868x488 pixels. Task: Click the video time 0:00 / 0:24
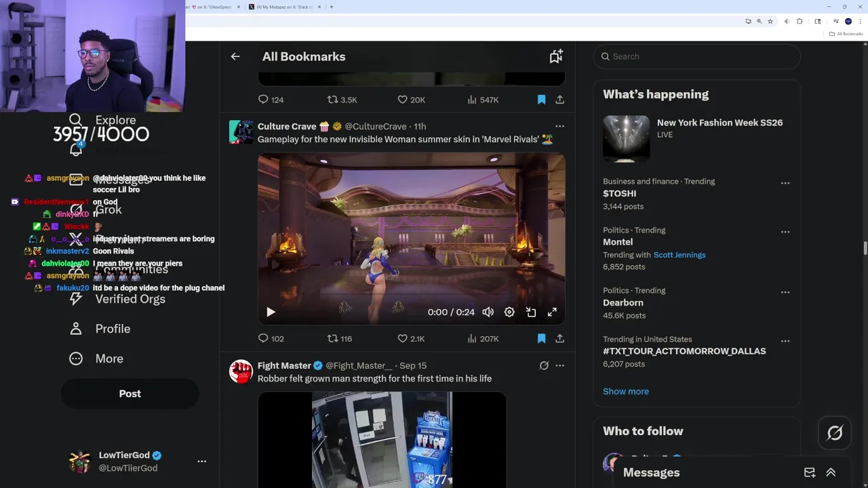click(x=451, y=312)
